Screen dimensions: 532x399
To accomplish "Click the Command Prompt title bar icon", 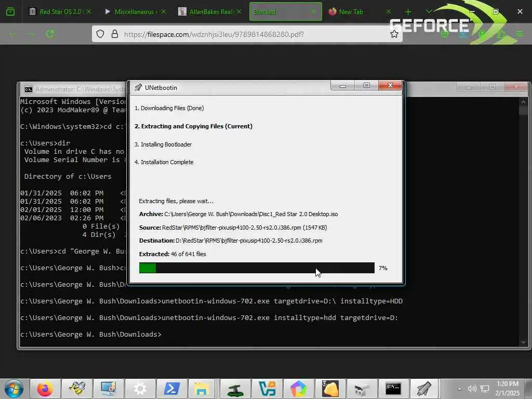I will pos(29,89).
